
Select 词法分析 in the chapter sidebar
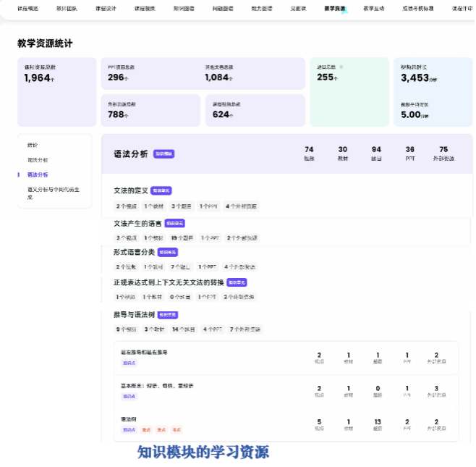point(38,159)
